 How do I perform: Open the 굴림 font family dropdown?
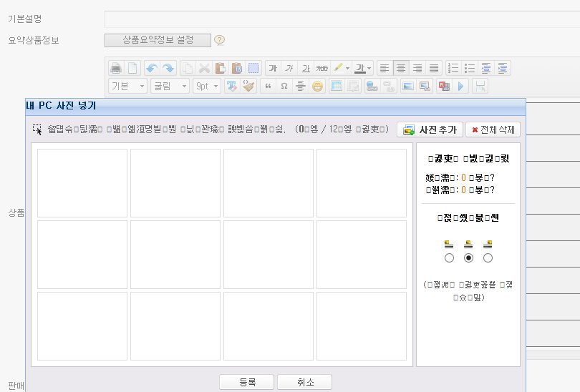point(171,87)
